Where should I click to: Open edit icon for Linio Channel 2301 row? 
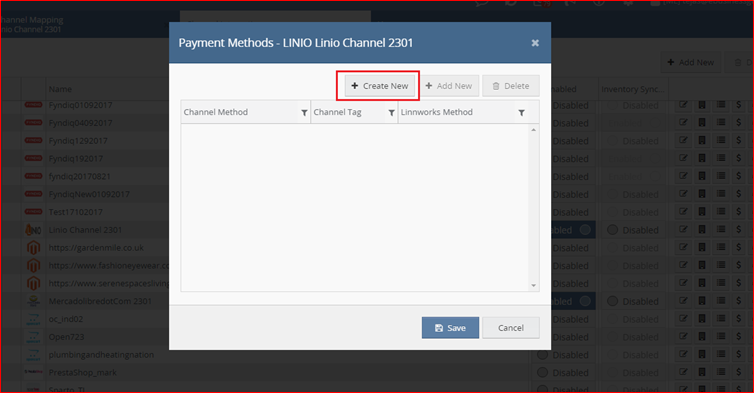click(683, 229)
